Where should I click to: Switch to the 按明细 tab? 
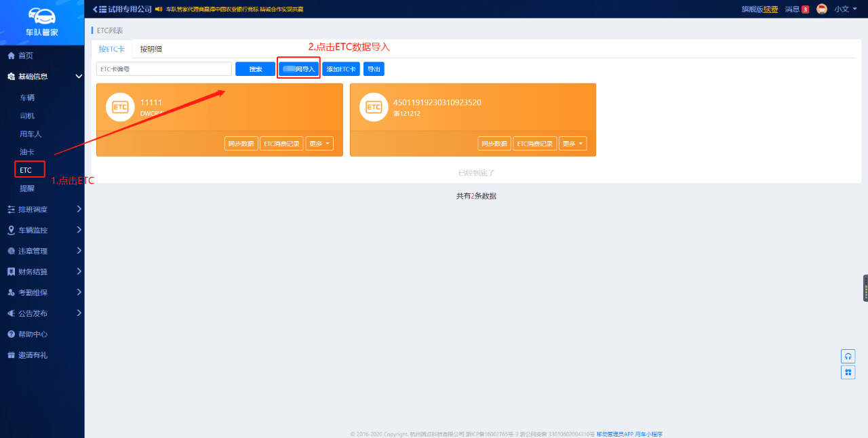point(151,49)
